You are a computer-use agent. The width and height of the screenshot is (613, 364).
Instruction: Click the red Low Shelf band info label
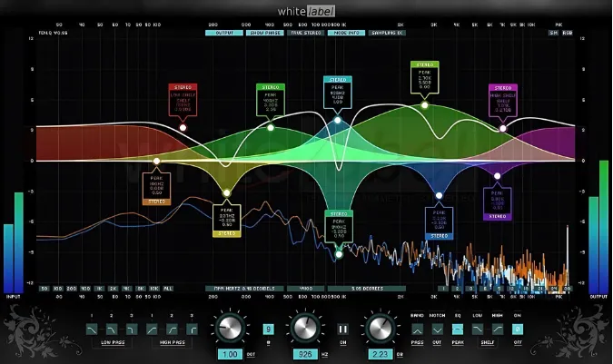(x=183, y=100)
